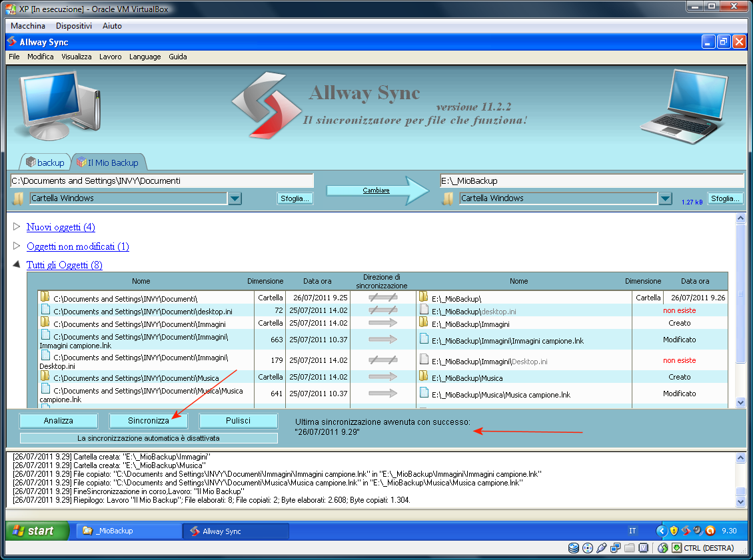The image size is (753, 560).
Task: Click the folder icon of C:\...\Documenti\Musica
Action: click(x=45, y=376)
